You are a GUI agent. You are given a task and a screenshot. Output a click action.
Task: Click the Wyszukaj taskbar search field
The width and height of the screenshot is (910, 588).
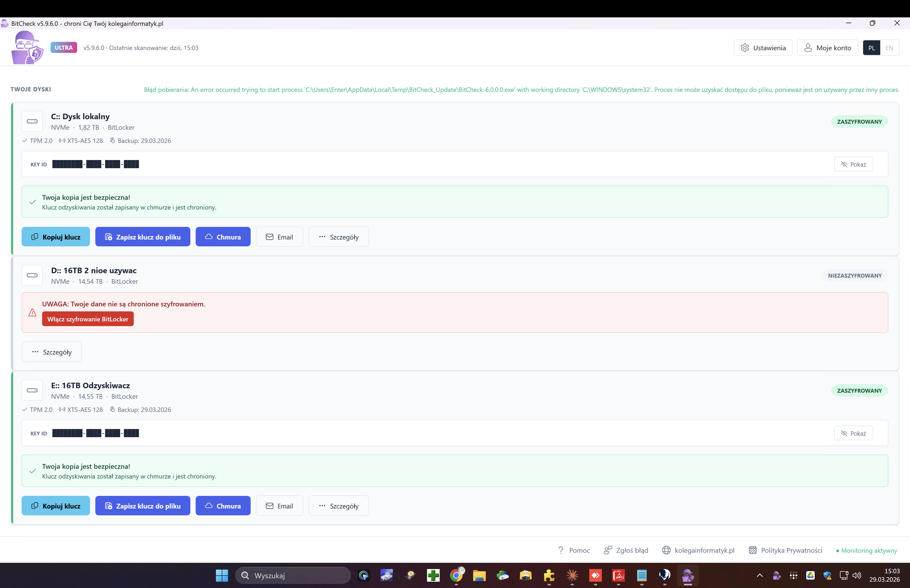[x=293, y=575]
